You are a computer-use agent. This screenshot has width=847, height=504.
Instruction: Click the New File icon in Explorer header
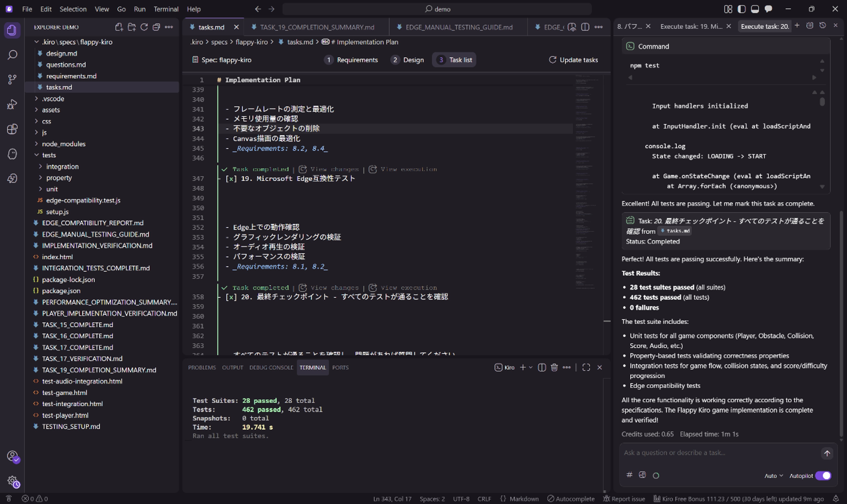click(119, 27)
